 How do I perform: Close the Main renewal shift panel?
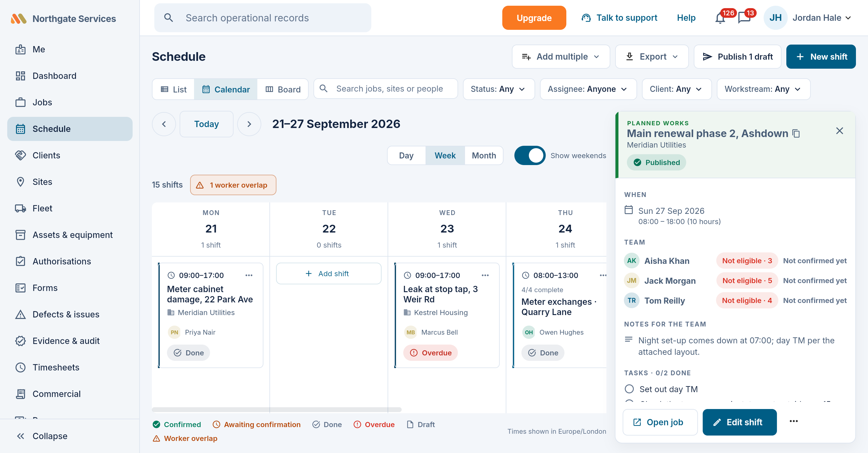click(x=839, y=131)
